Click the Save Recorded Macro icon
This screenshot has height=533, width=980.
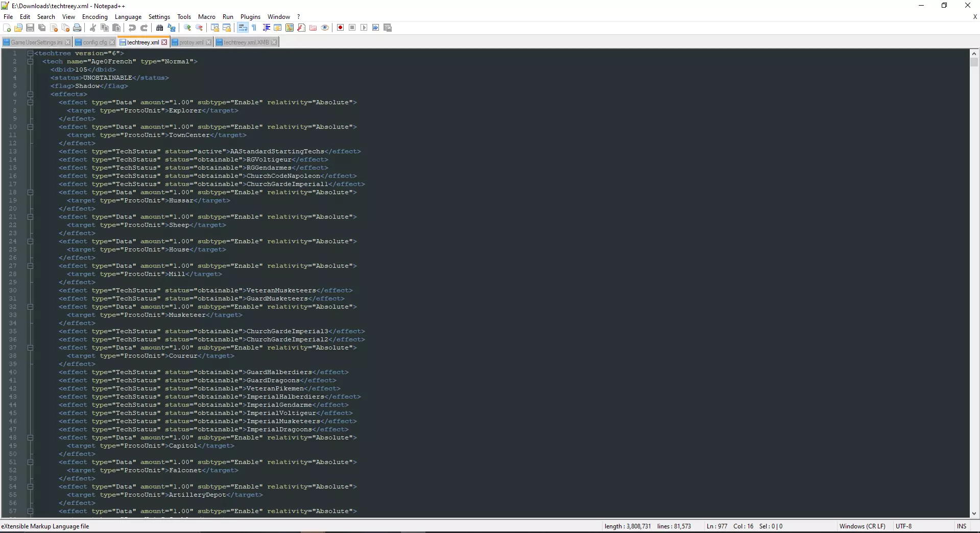(388, 28)
